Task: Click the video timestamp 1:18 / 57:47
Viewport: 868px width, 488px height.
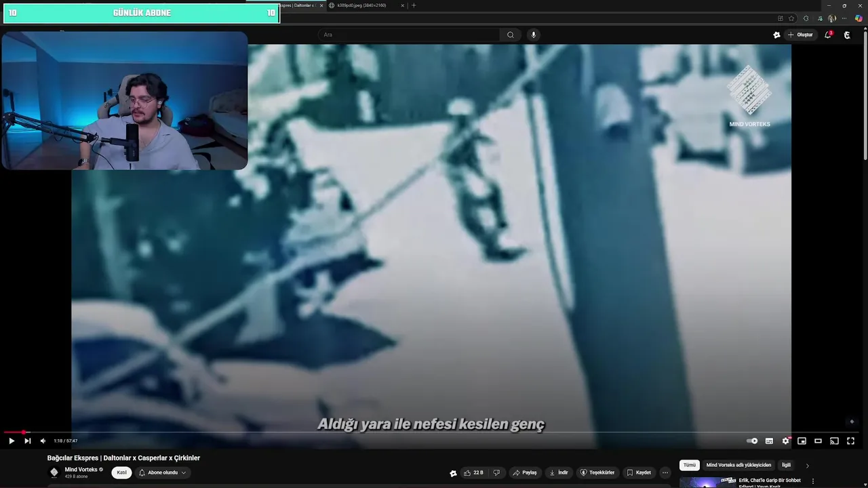Action: pos(66,441)
